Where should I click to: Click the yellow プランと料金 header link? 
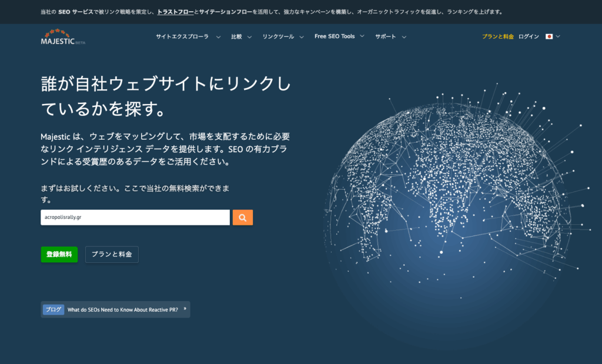(497, 36)
